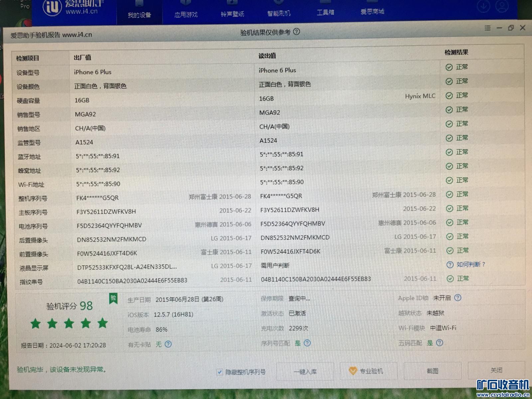This screenshot has width=532, height=399.
Task: Click the 电池序列号 status check icon
Action: click(450, 222)
